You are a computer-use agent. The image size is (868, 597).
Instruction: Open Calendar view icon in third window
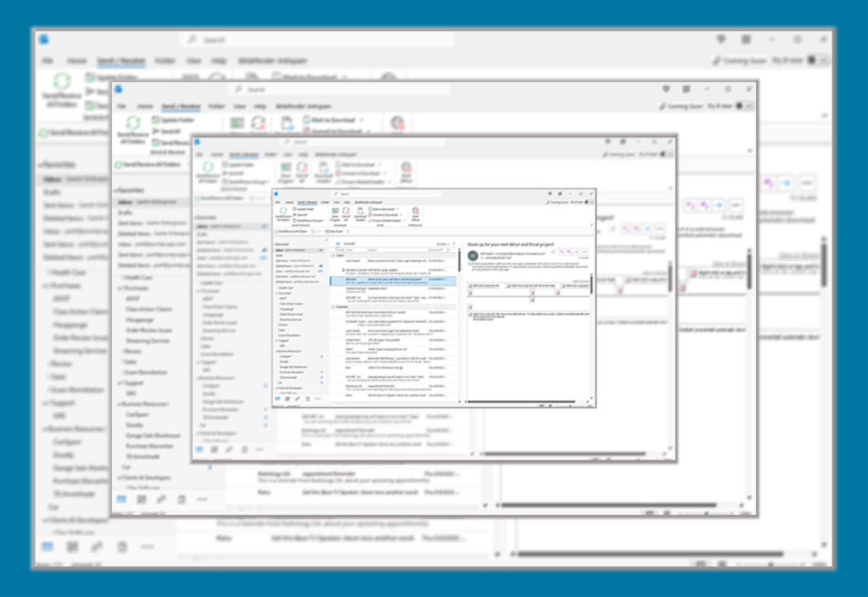214,449
